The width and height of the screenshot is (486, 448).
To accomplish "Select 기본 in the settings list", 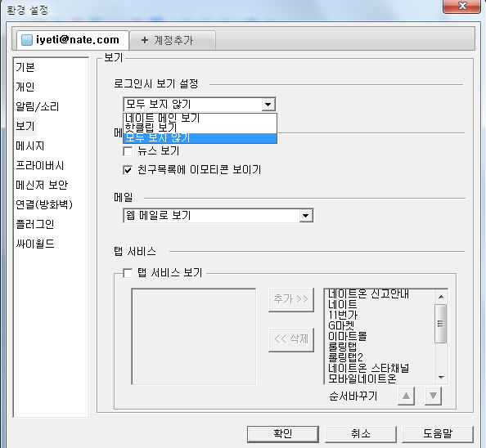I will [x=25, y=67].
